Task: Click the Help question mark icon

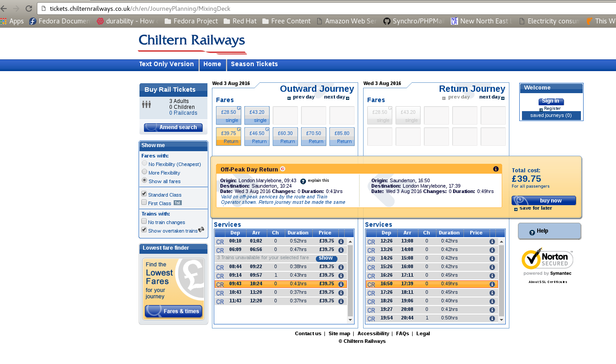Action: 532,232
